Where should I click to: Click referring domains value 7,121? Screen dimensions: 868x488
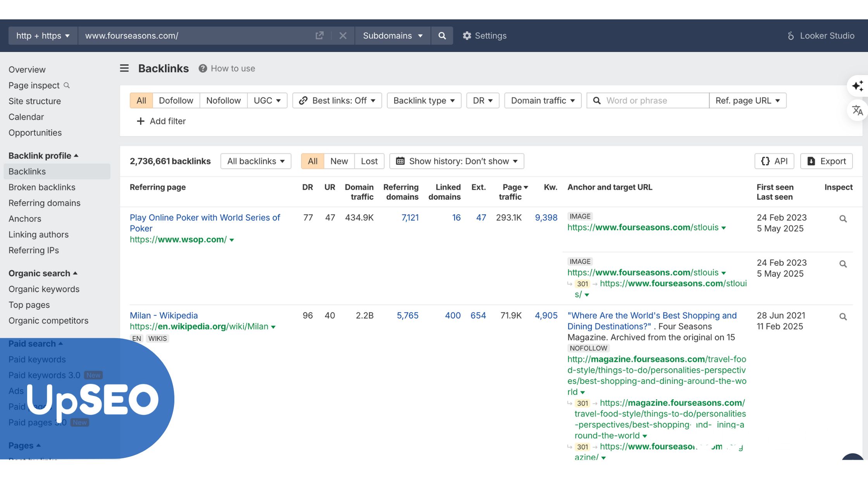(x=410, y=218)
